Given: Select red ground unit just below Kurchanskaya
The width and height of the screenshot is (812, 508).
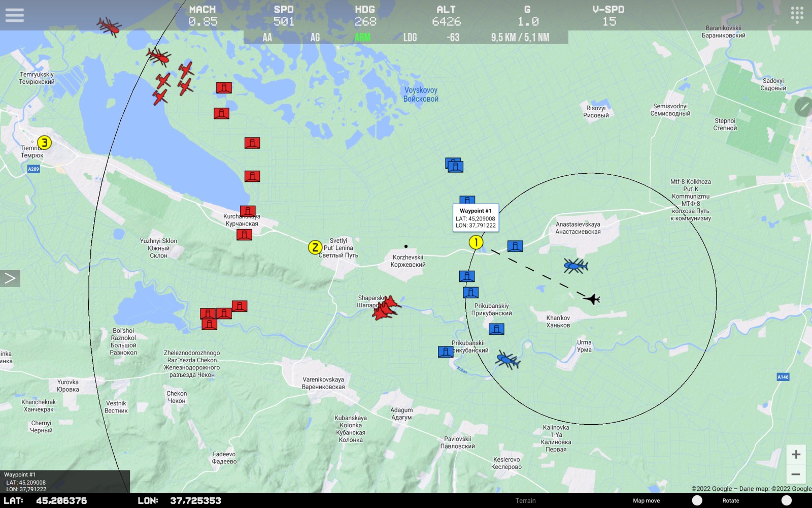Looking at the screenshot, I should 244,235.
